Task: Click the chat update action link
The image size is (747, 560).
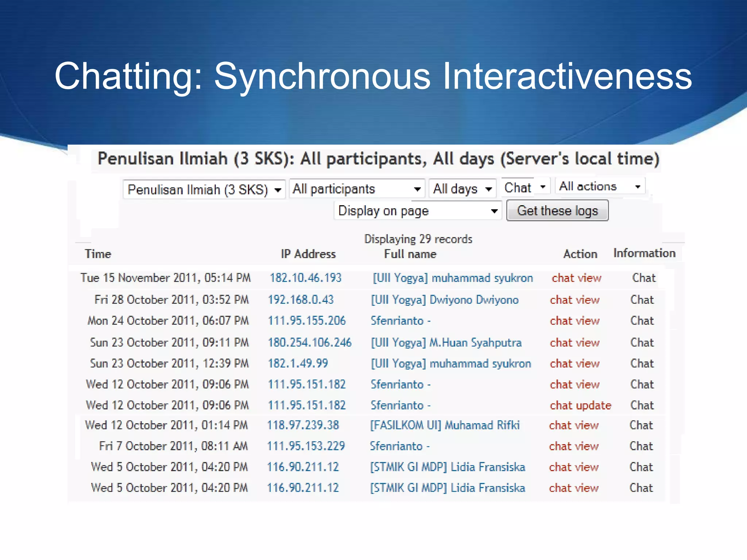Action: (x=580, y=405)
